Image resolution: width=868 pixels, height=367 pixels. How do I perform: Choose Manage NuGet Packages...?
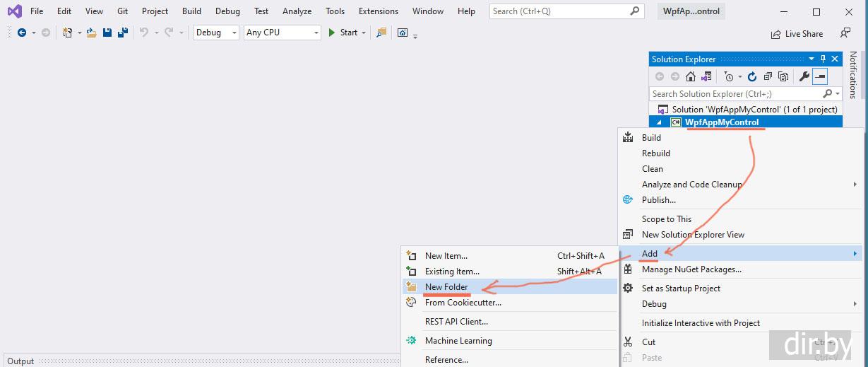[x=741, y=269]
